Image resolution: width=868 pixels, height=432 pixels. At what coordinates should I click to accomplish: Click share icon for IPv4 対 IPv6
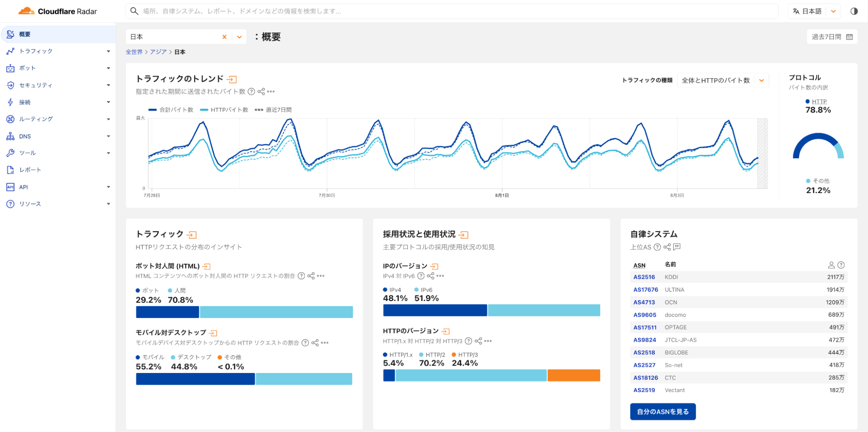point(430,276)
